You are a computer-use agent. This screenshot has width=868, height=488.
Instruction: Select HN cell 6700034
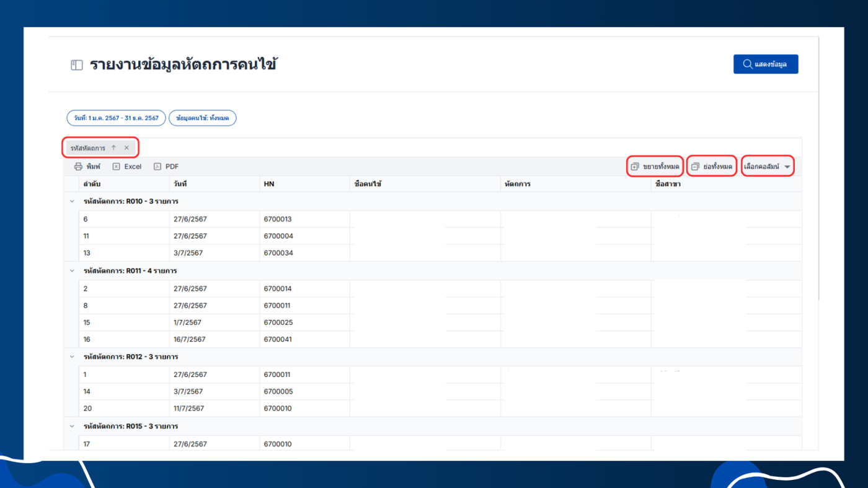click(x=304, y=253)
